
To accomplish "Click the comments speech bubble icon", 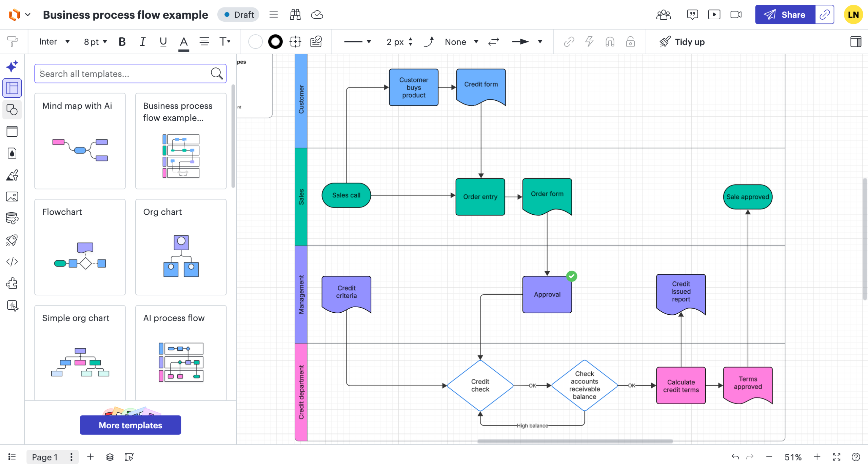I will [692, 15].
